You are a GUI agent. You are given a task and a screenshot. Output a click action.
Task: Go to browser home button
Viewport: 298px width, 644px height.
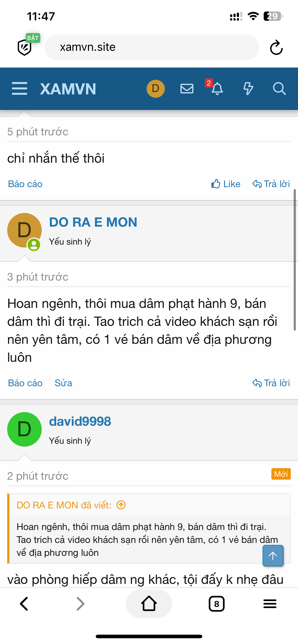coord(149,604)
